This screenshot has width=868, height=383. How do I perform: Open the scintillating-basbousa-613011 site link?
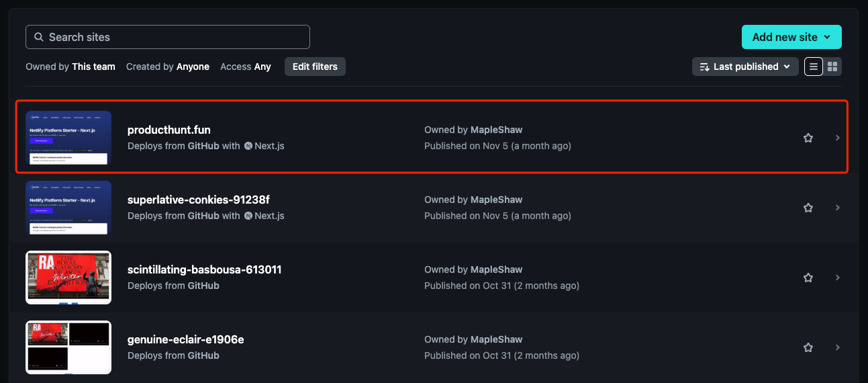click(205, 269)
